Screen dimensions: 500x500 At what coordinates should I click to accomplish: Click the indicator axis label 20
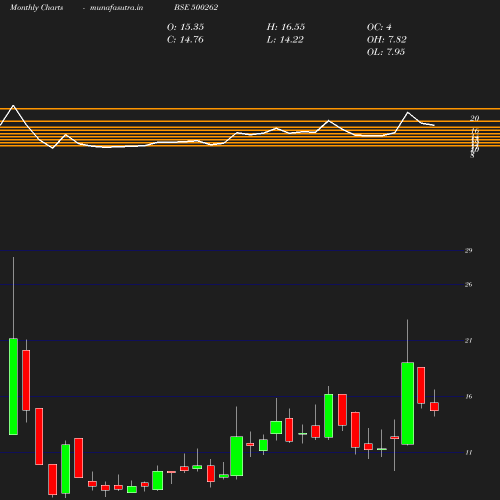(x=474, y=118)
